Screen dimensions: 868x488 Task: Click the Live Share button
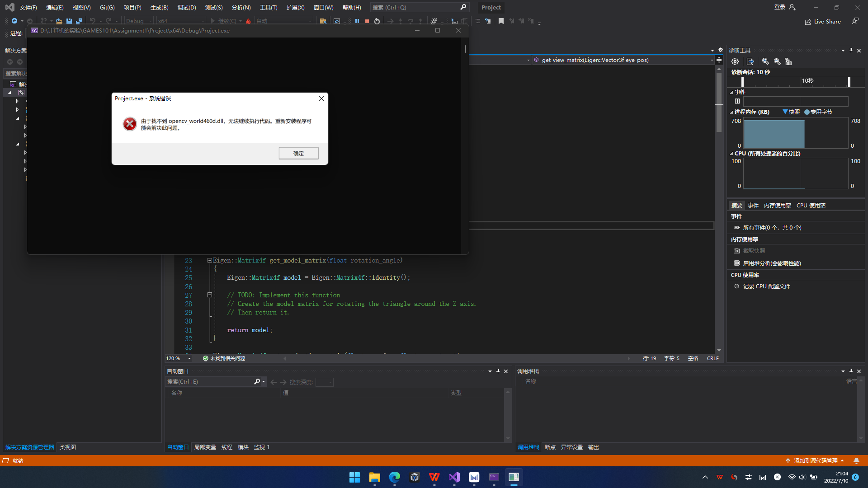click(x=823, y=22)
